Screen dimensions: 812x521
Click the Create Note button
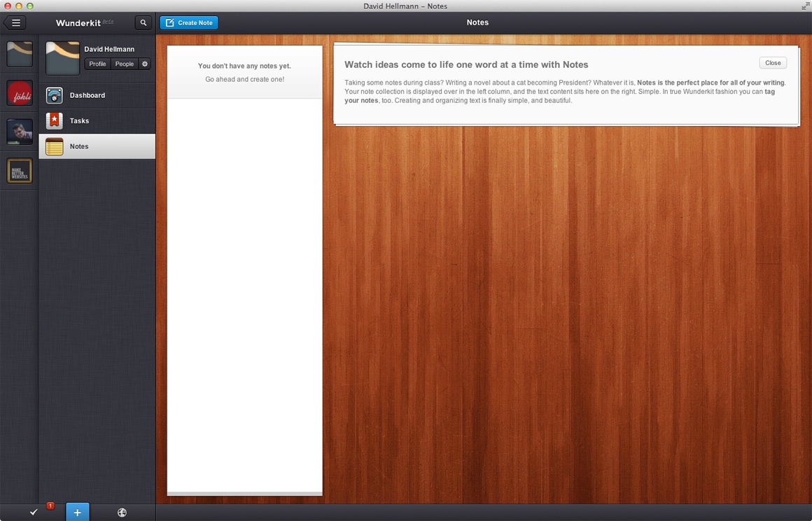pyautogui.click(x=189, y=23)
